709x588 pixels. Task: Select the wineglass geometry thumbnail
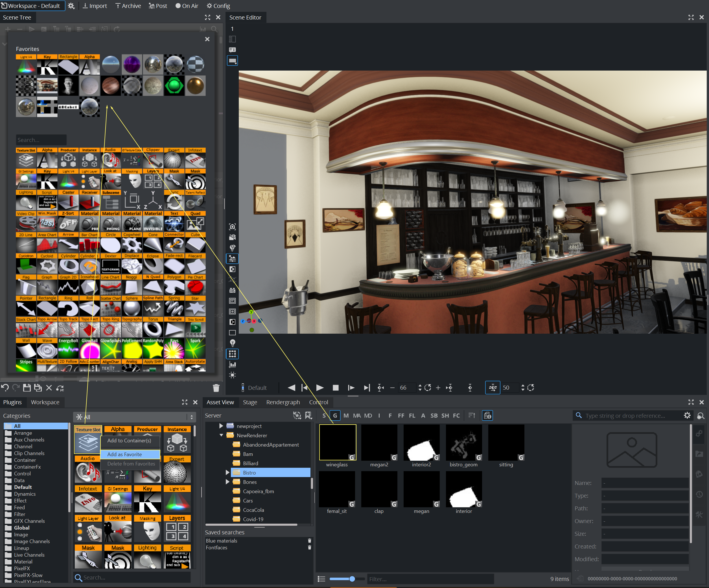338,442
